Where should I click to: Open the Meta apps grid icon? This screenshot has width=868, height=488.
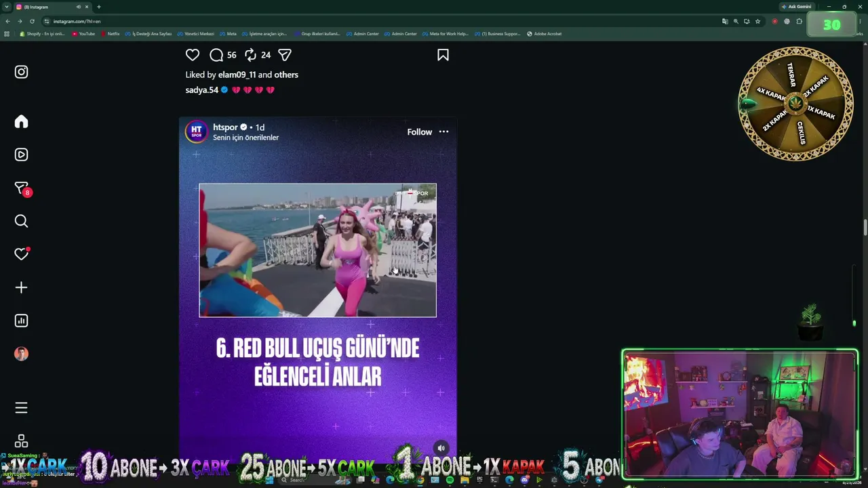tap(21, 441)
